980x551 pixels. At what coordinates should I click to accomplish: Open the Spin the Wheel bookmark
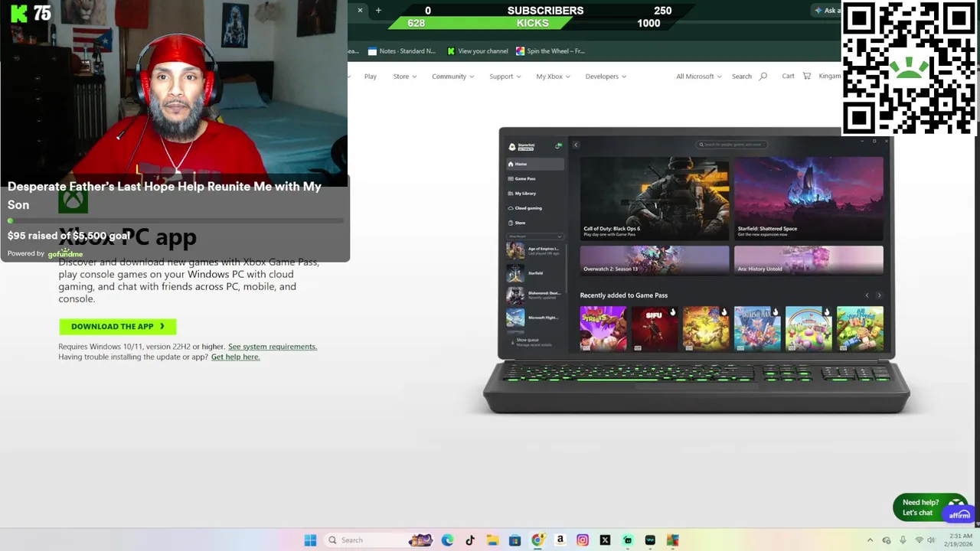550,51
